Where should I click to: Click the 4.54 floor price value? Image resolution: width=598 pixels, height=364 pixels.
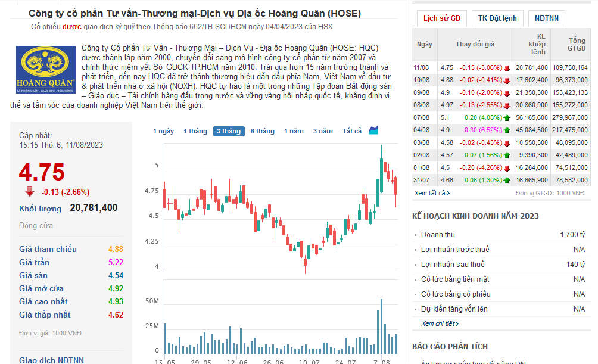pyautogui.click(x=116, y=275)
